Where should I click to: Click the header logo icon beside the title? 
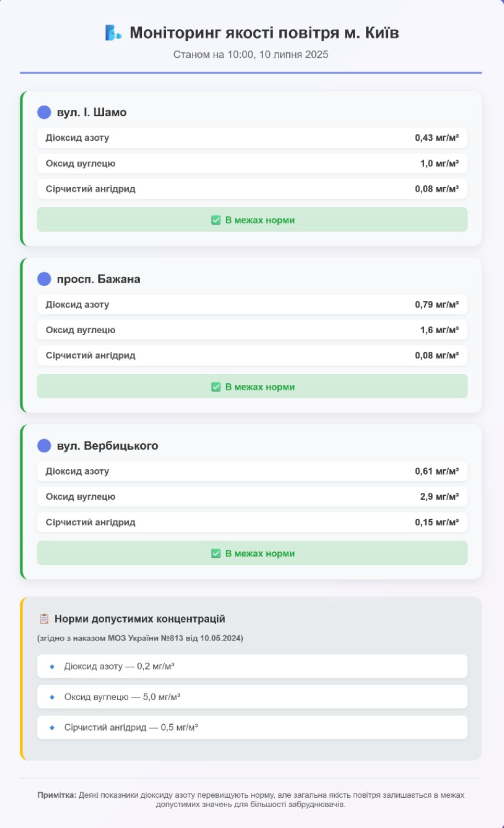(113, 33)
